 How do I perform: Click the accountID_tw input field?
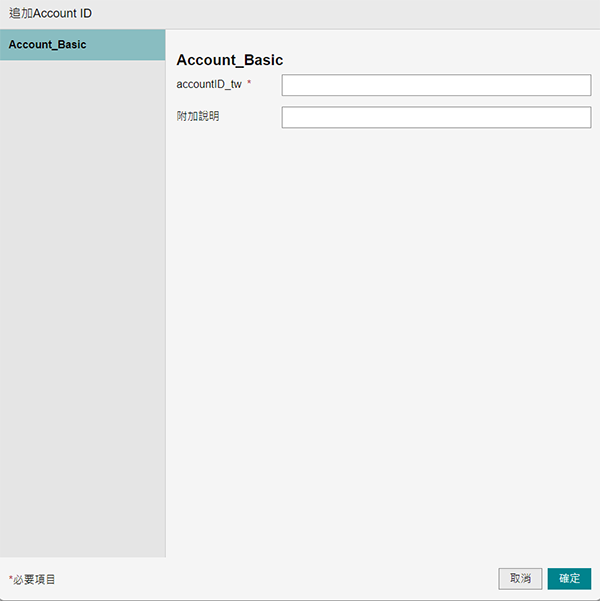click(436, 85)
